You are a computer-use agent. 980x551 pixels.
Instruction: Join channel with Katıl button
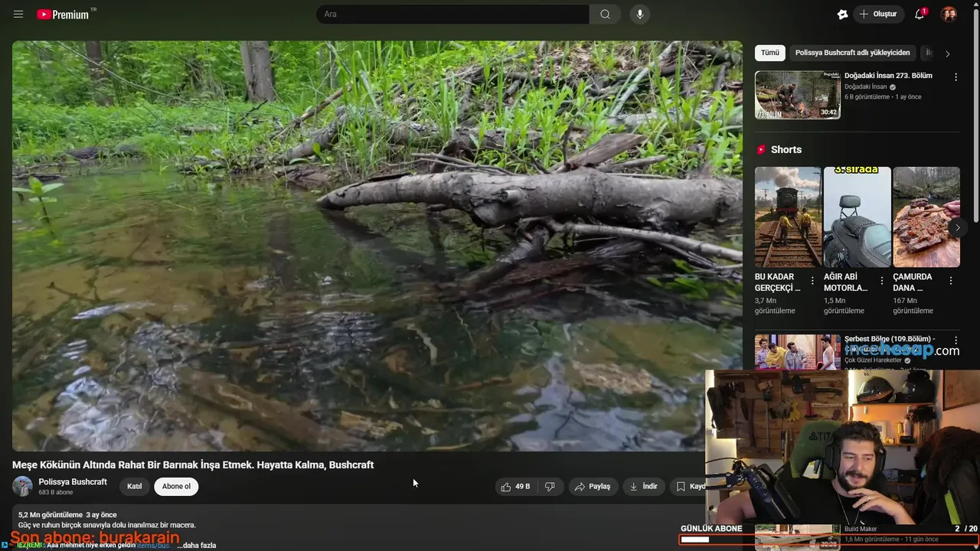(135, 487)
